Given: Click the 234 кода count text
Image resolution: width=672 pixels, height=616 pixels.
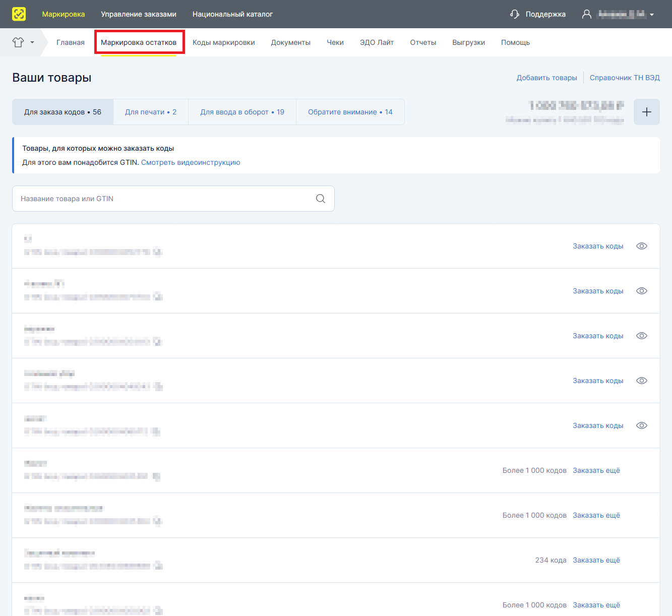Looking at the screenshot, I should pyautogui.click(x=551, y=560).
